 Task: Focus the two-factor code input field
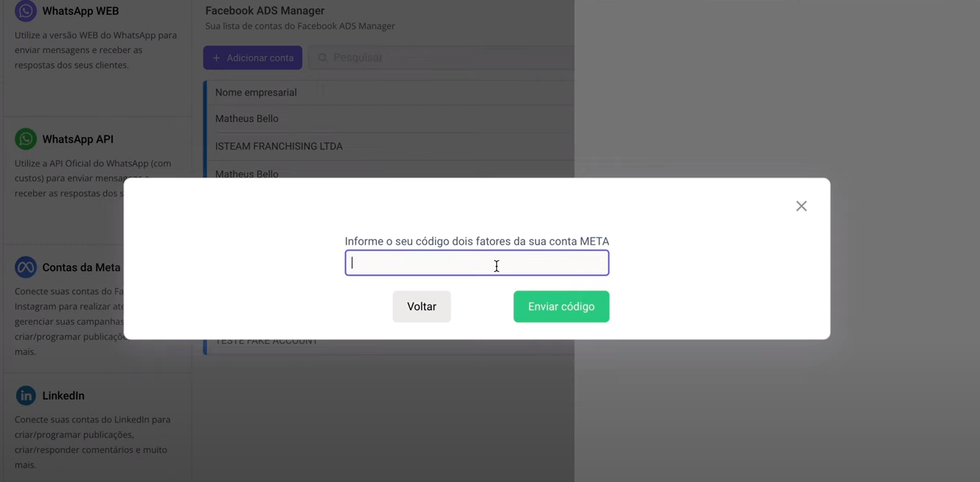coord(476,263)
